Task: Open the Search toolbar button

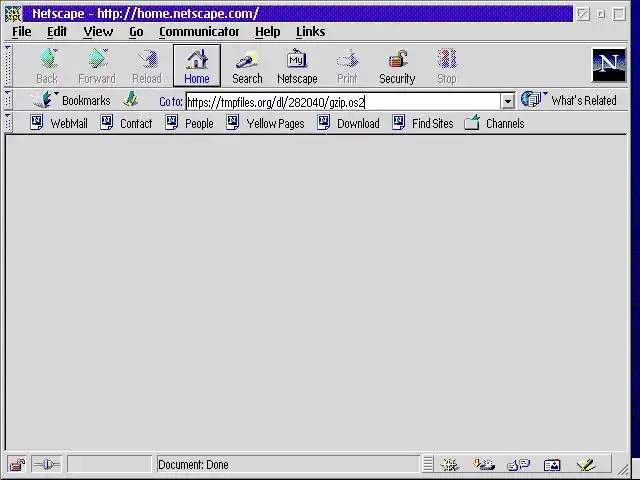Action: tap(247, 66)
